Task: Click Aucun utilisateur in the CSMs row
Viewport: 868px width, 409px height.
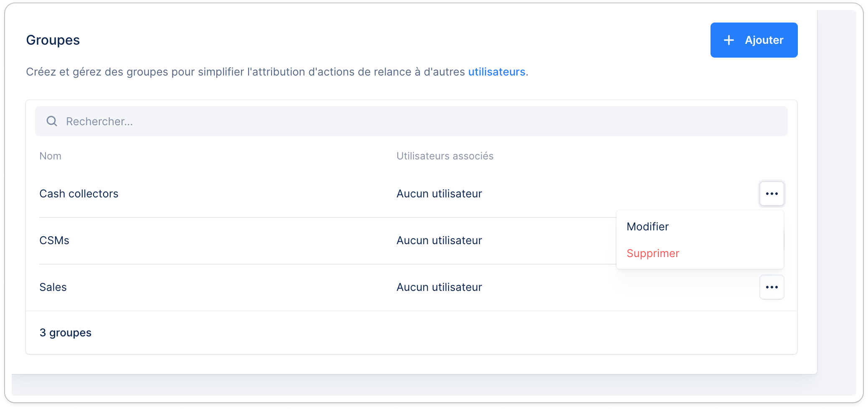Action: click(439, 240)
